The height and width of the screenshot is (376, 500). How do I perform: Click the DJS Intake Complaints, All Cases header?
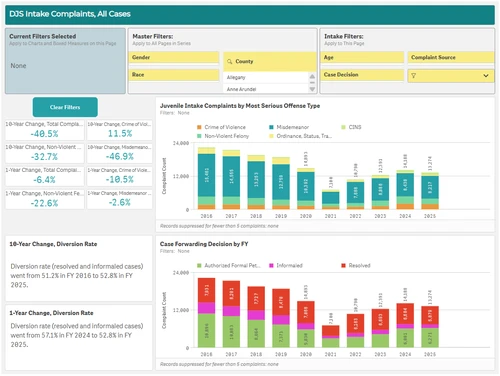click(x=70, y=14)
